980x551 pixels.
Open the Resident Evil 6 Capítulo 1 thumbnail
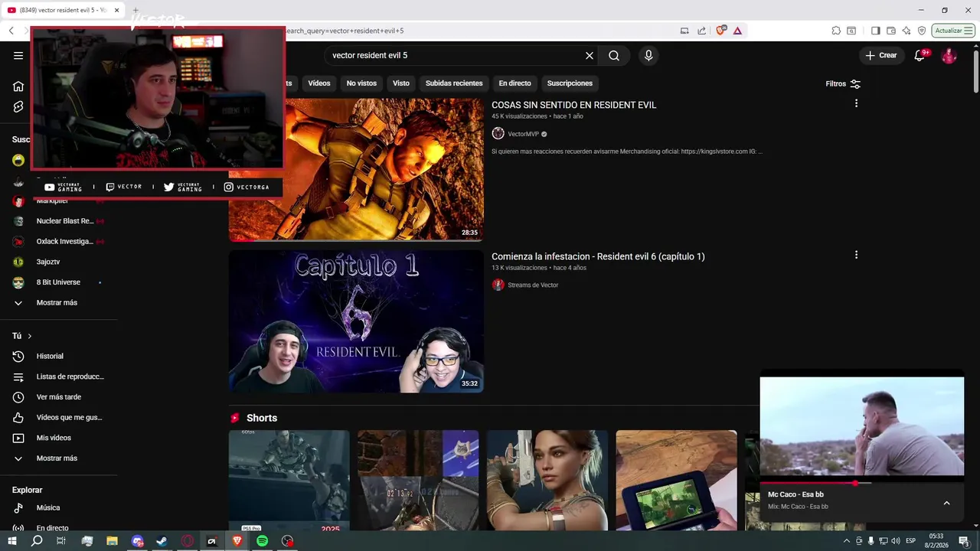356,321
